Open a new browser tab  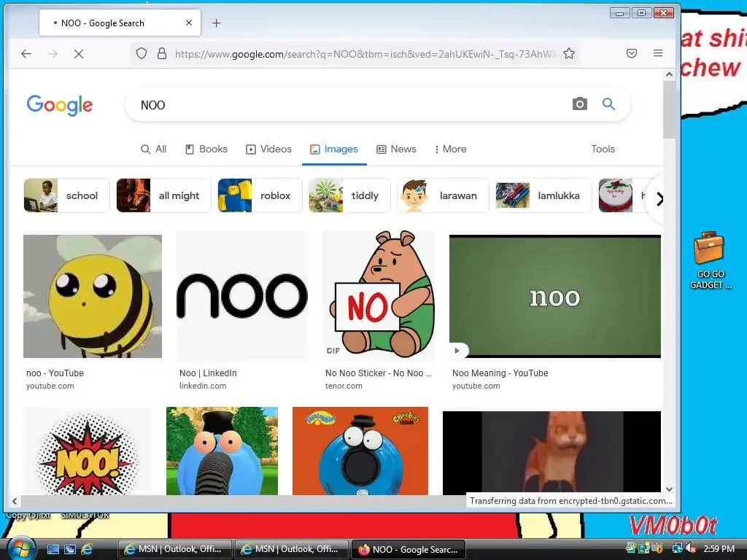(x=216, y=23)
